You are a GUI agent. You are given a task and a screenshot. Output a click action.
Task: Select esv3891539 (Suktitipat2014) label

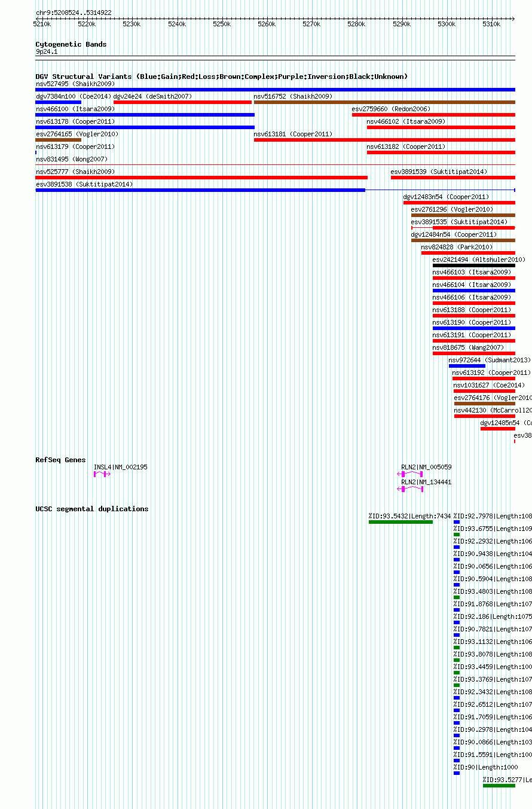[439, 172]
